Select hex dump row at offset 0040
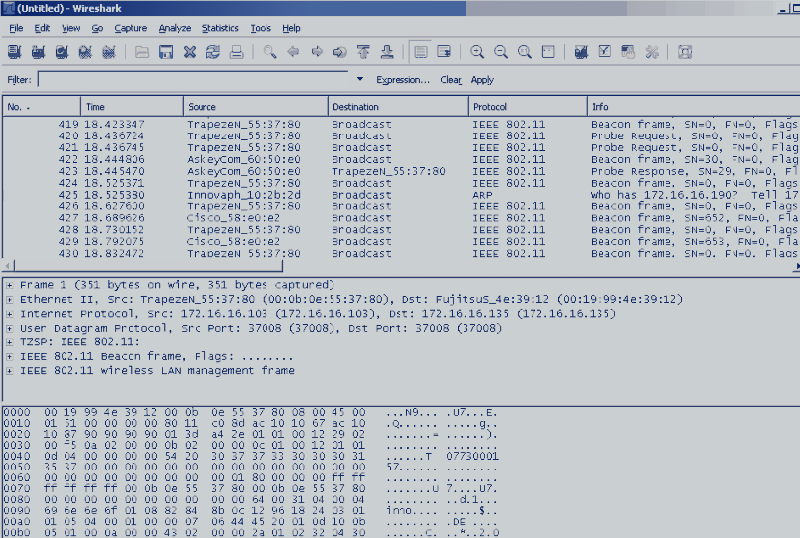This screenshot has width=800, height=538. tap(251, 456)
